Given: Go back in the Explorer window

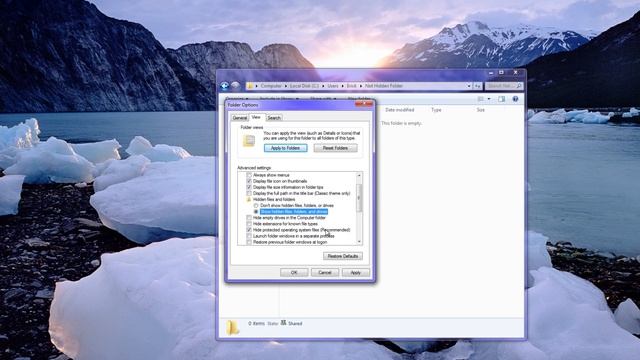Looking at the screenshot, I should (x=224, y=86).
